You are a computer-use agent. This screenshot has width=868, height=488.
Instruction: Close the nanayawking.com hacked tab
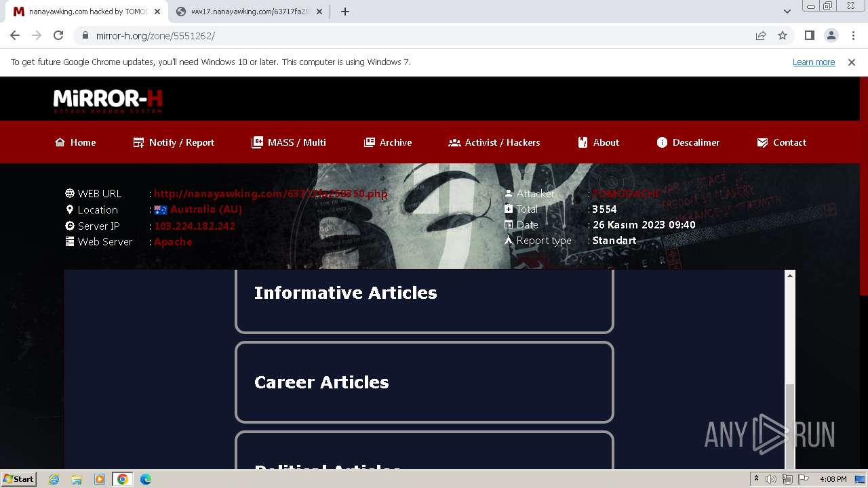click(157, 12)
